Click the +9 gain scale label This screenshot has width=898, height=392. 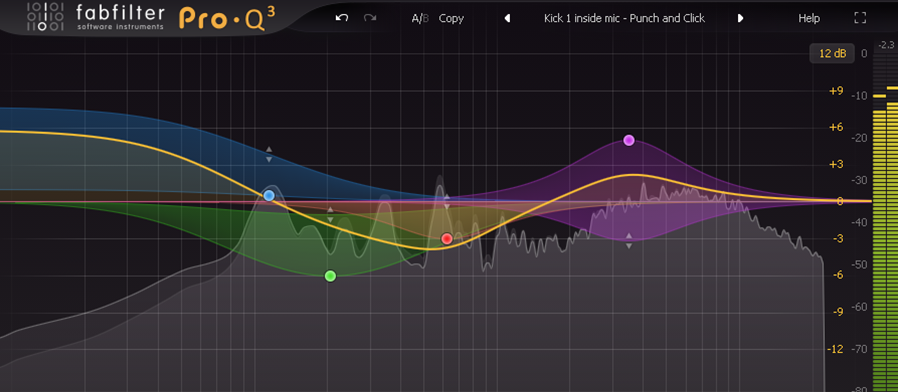point(836,91)
